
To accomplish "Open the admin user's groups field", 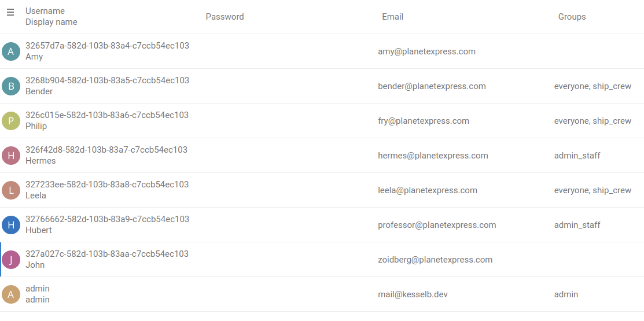I will (x=566, y=294).
